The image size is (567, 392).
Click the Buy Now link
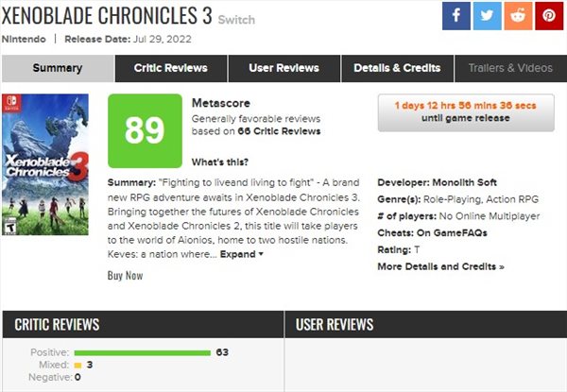(x=125, y=276)
